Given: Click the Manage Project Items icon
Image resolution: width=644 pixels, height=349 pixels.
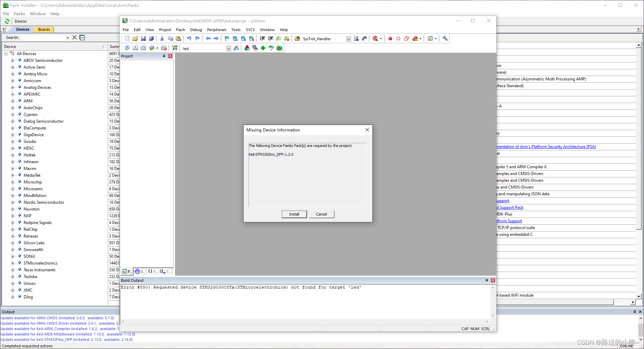Looking at the screenshot, I should point(247,48).
